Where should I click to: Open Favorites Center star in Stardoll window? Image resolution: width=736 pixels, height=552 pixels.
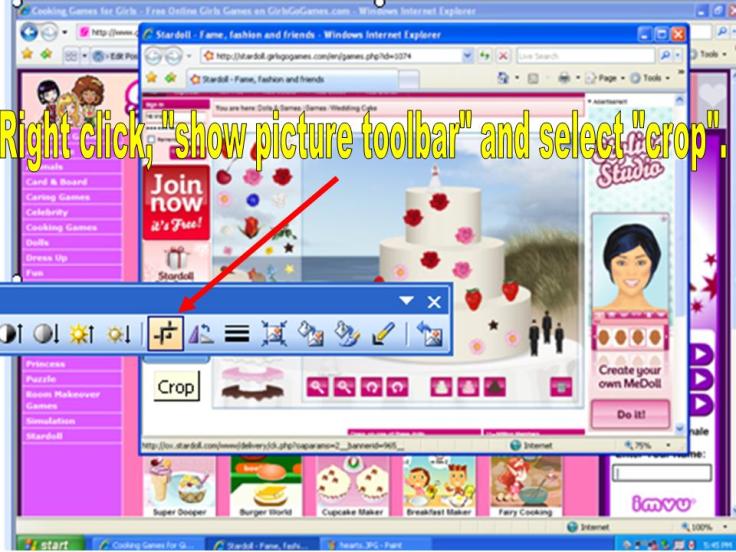coord(151,77)
